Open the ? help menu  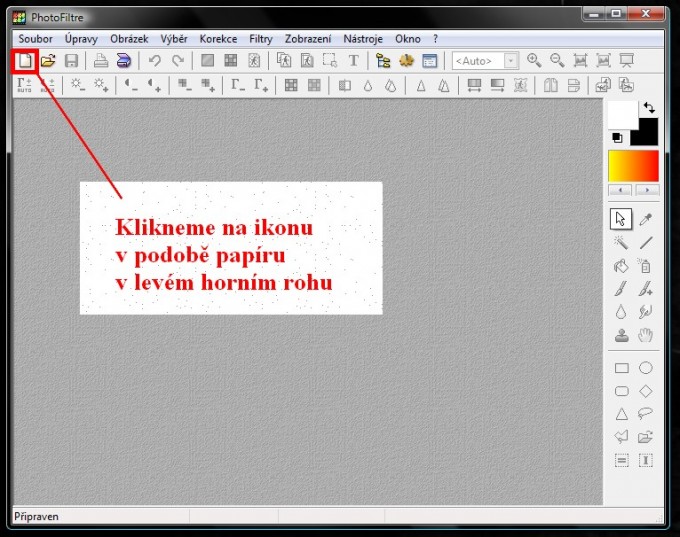click(435, 39)
